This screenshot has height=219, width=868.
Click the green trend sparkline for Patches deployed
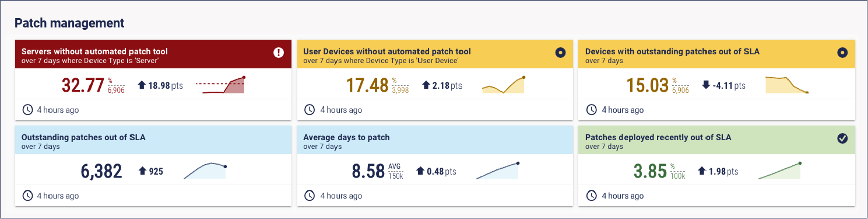point(780,171)
